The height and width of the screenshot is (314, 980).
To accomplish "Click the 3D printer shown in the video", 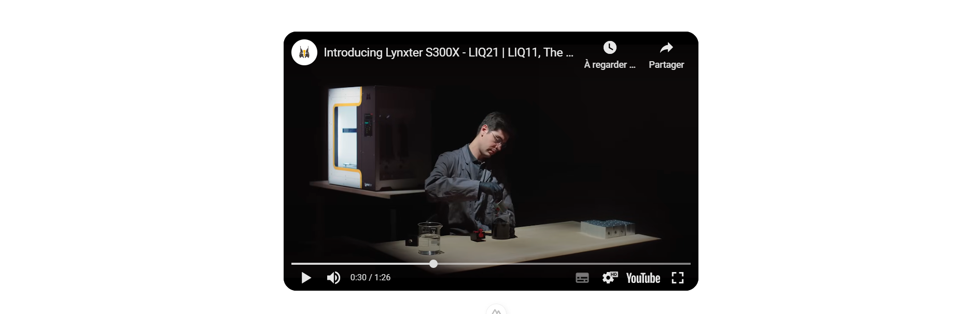I will click(379, 138).
